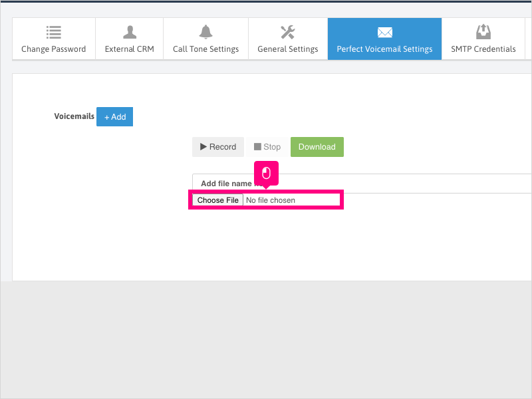Click the Add file name input field
This screenshot has height=399, width=532.
click(x=362, y=184)
